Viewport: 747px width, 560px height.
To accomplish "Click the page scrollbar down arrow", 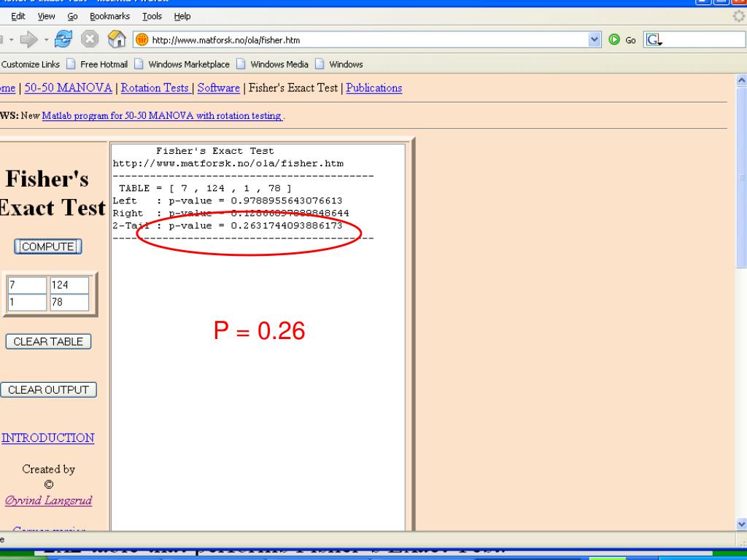I will click(741, 524).
